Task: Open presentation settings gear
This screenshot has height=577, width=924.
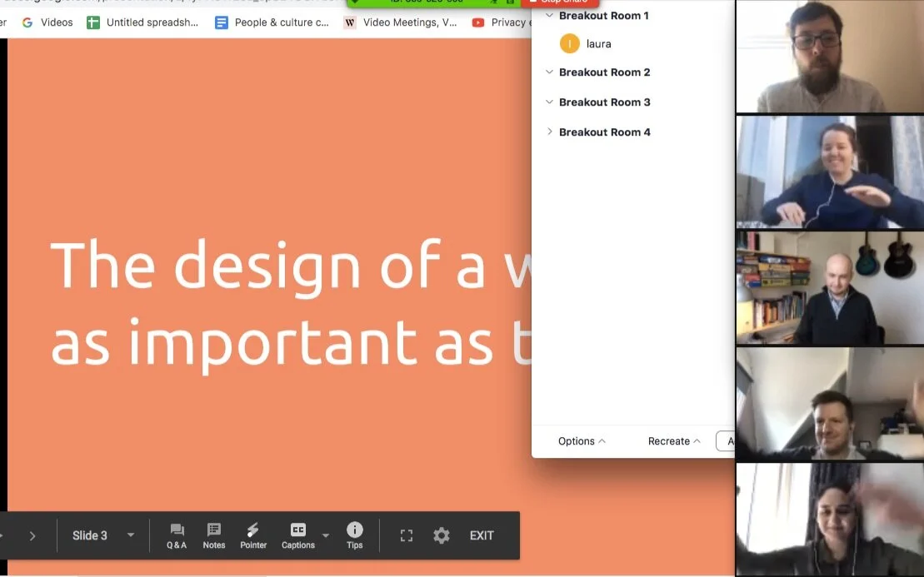Action: tap(442, 535)
